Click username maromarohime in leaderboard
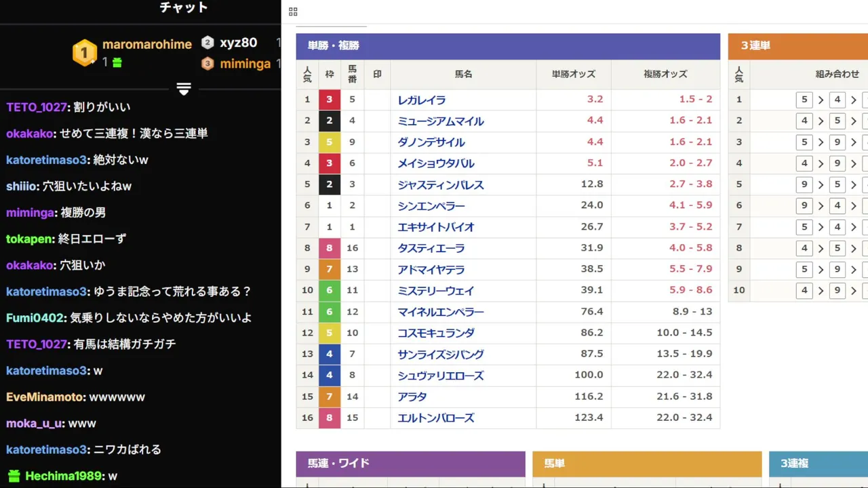The image size is (868, 488). pyautogui.click(x=147, y=45)
